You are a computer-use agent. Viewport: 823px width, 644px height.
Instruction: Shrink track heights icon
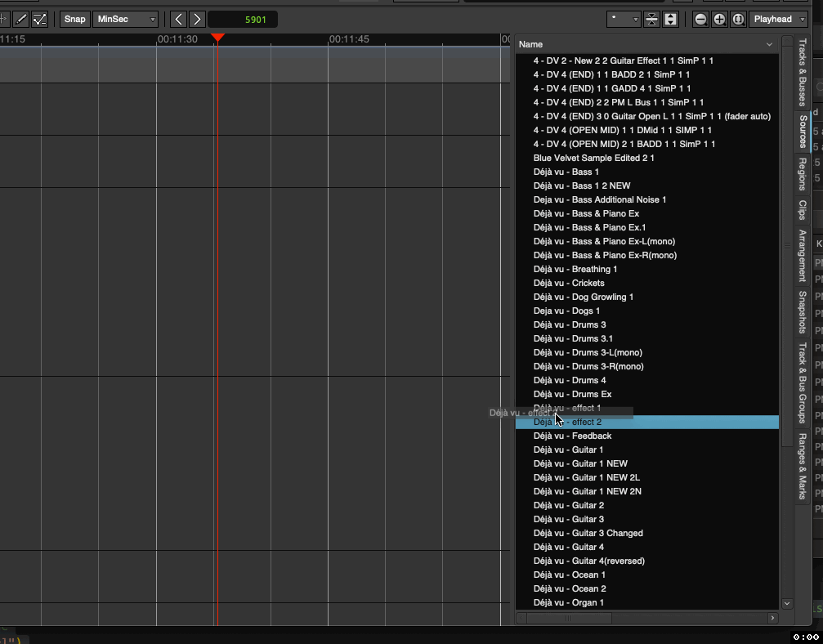click(x=651, y=19)
